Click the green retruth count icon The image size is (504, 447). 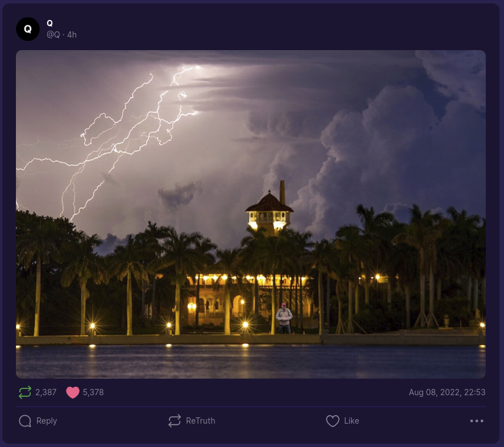(x=25, y=392)
